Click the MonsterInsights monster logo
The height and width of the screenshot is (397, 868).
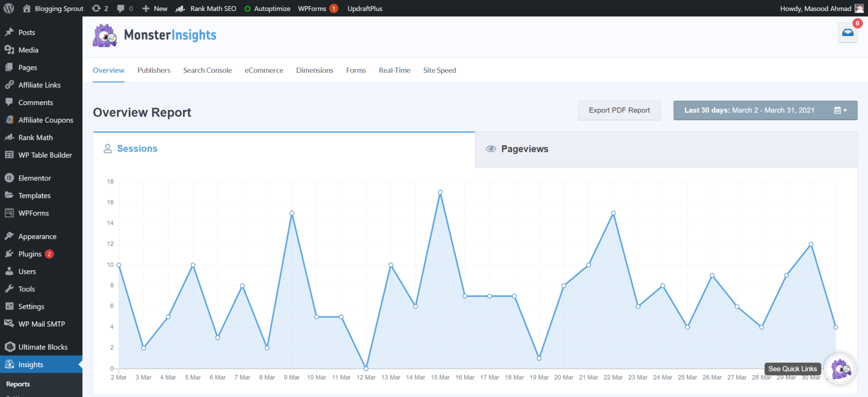[x=105, y=35]
